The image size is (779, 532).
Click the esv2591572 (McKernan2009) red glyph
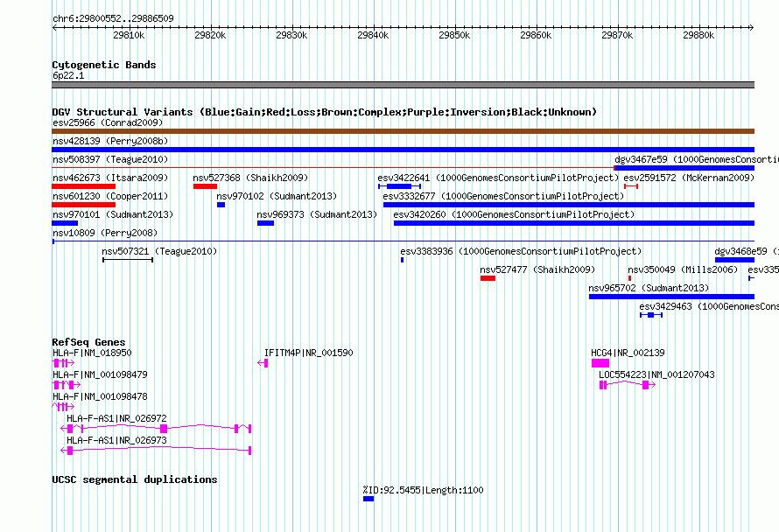[631, 186]
